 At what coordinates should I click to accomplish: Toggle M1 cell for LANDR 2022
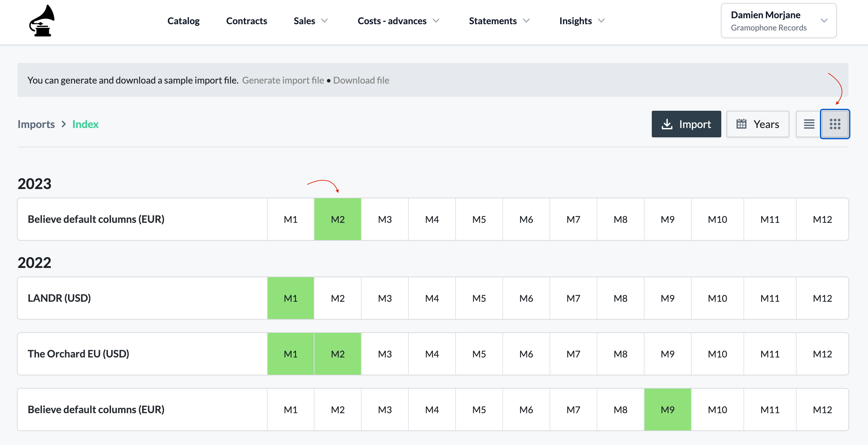(290, 298)
